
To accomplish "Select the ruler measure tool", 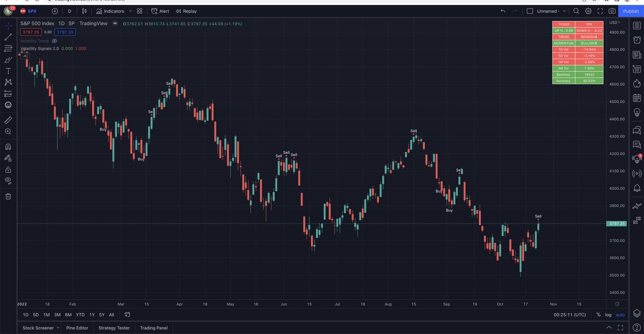I will [x=8, y=120].
